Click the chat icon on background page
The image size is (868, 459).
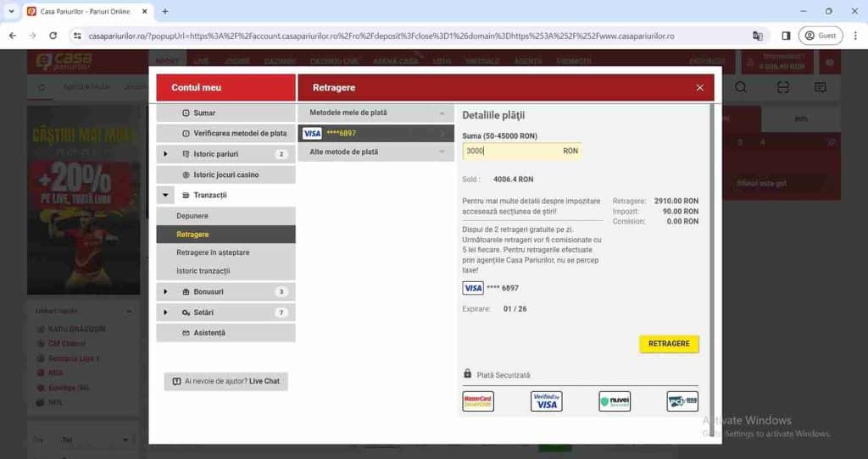coord(821,87)
